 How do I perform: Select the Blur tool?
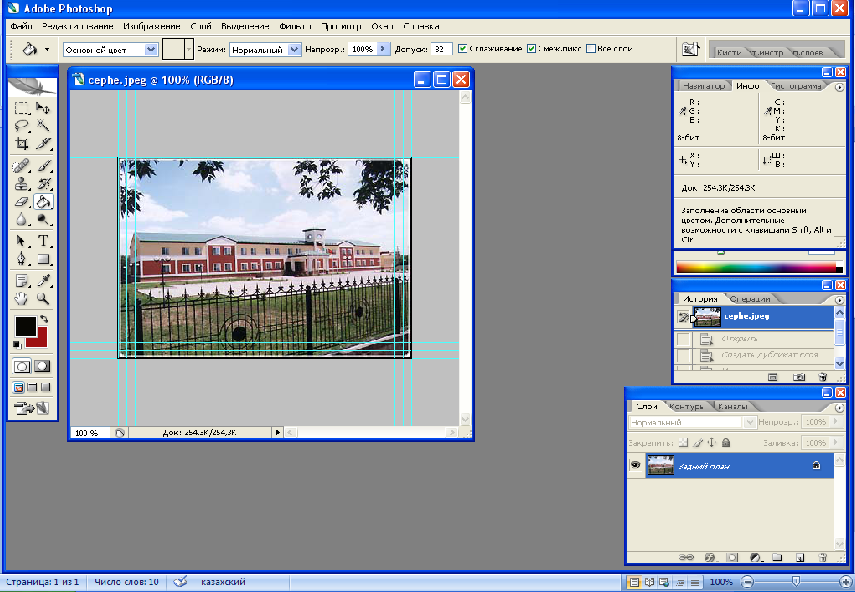click(x=22, y=220)
